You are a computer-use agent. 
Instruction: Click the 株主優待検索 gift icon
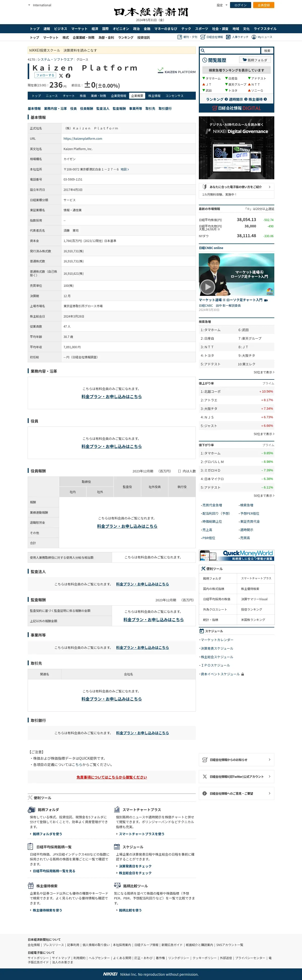pos(31,885)
